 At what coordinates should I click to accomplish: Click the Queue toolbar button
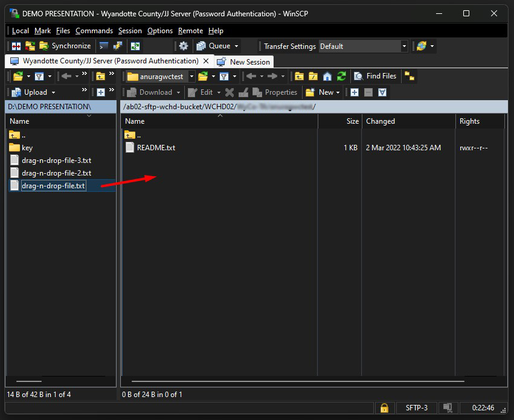pos(213,46)
